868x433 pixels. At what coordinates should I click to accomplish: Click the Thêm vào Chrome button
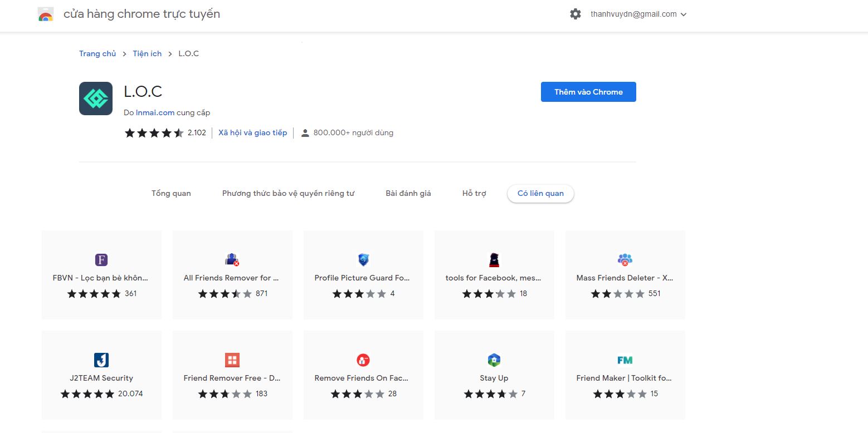tap(588, 92)
